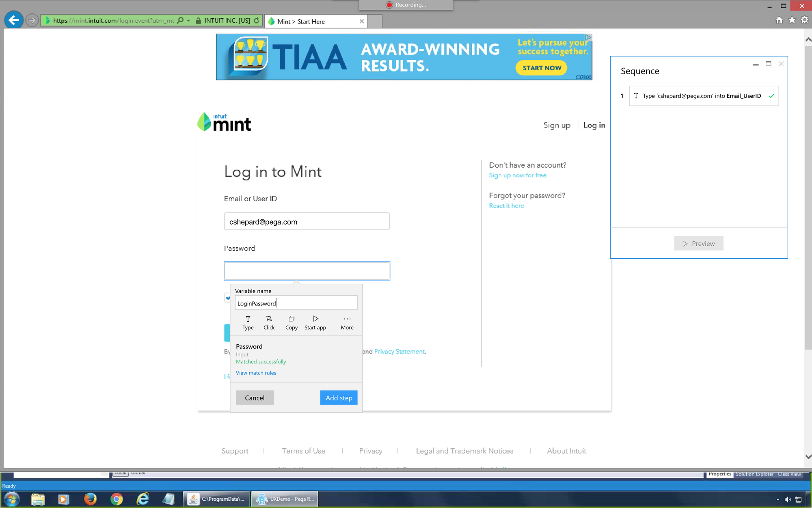Screen dimensions: 812x508
Task: Open the browser Tools gear icon
Action: coord(804,20)
